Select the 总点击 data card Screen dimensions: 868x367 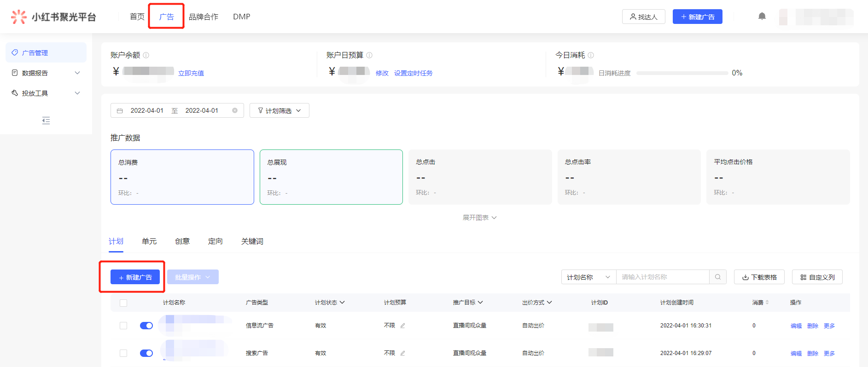[480, 177]
